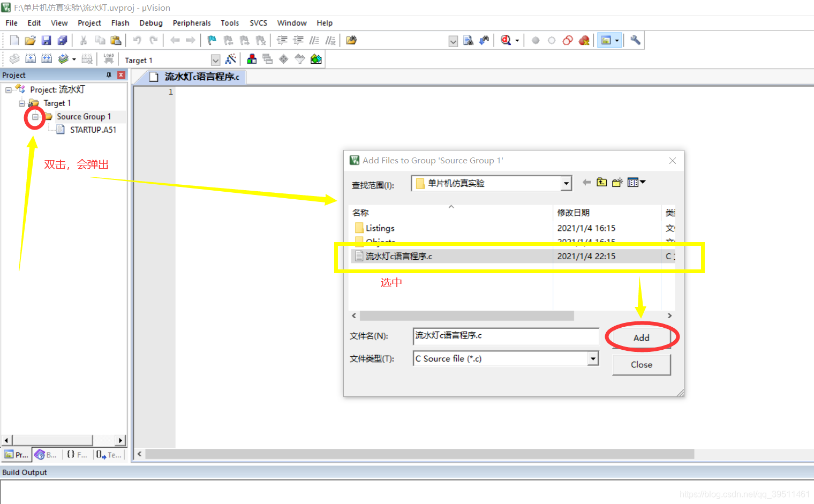Go back to previous folder in dialog

tap(586, 183)
